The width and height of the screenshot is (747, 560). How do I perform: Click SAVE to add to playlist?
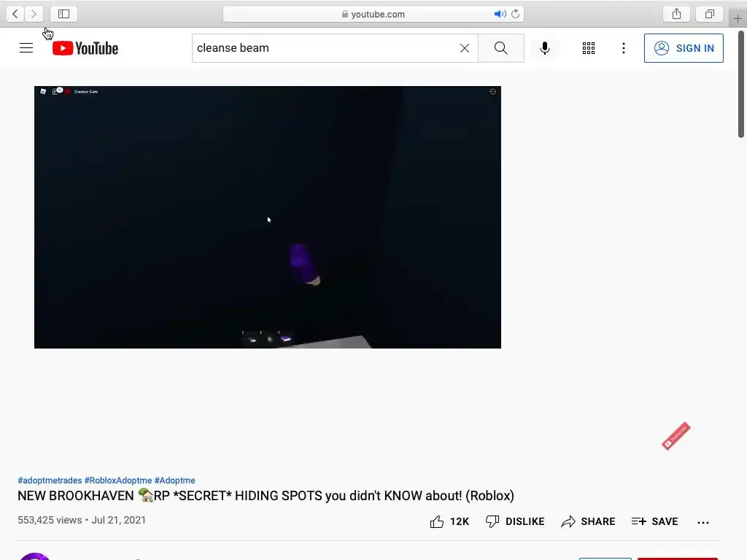tap(654, 522)
